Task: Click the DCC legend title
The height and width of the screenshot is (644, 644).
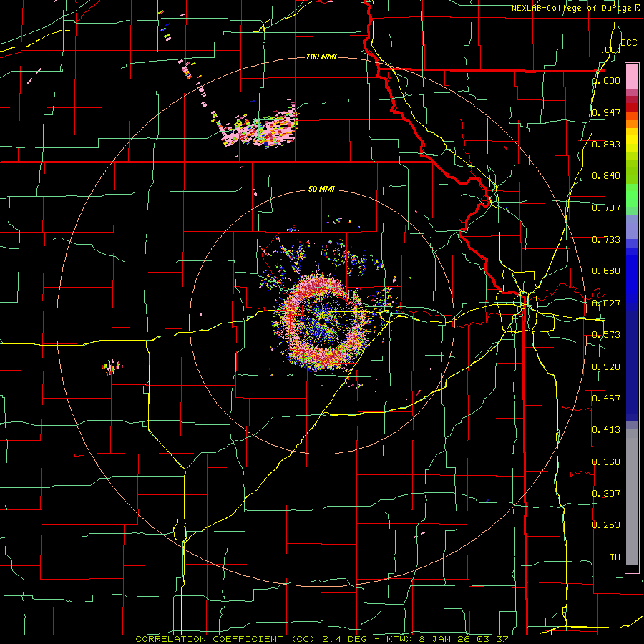Action: click(629, 42)
